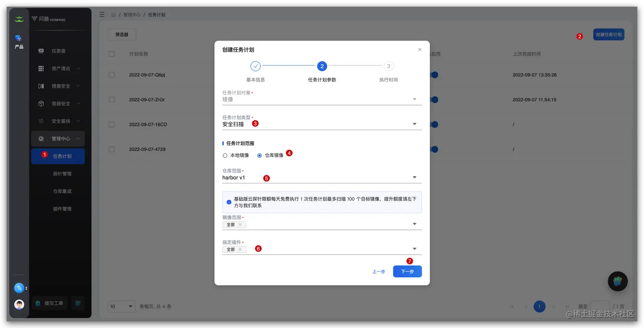Click the blue info icon in notice
This screenshot has height=328, width=644.
[229, 202]
